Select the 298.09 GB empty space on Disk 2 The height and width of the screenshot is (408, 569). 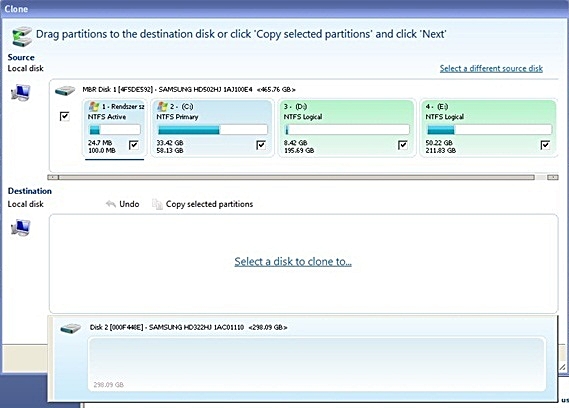(316, 364)
